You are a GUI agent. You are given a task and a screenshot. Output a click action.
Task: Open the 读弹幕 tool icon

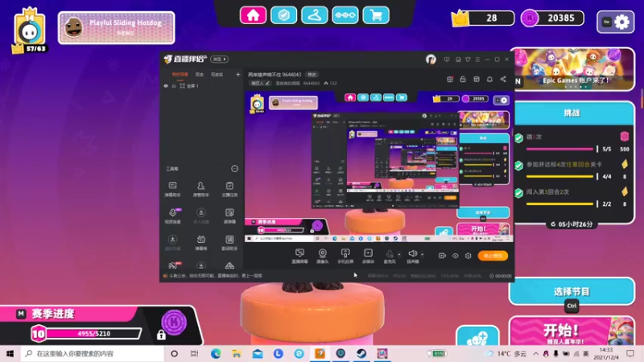(229, 216)
